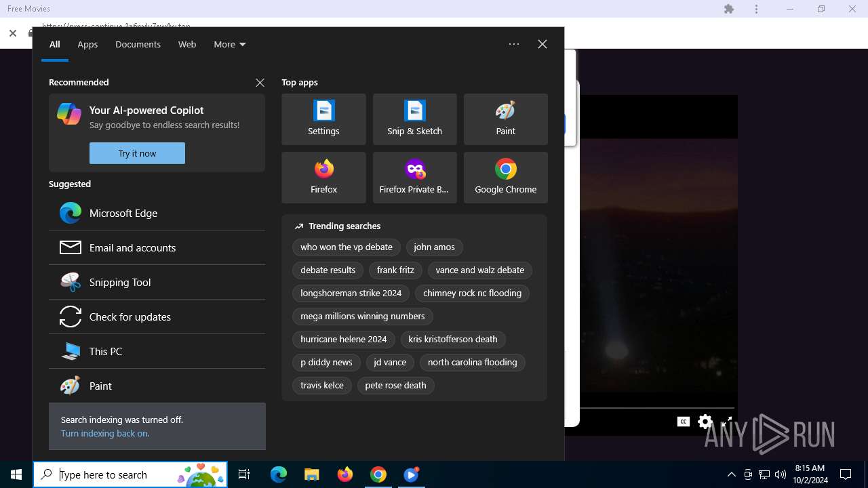Select 'north carolina flooding' chip

tap(472, 363)
